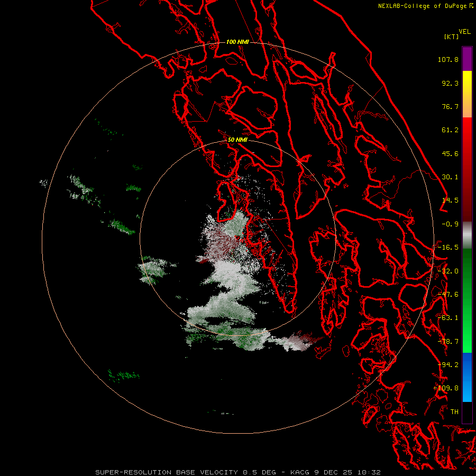The height and width of the screenshot is (476, 476).
Task: Pick the green segment of the color bar
Action: click(467, 300)
